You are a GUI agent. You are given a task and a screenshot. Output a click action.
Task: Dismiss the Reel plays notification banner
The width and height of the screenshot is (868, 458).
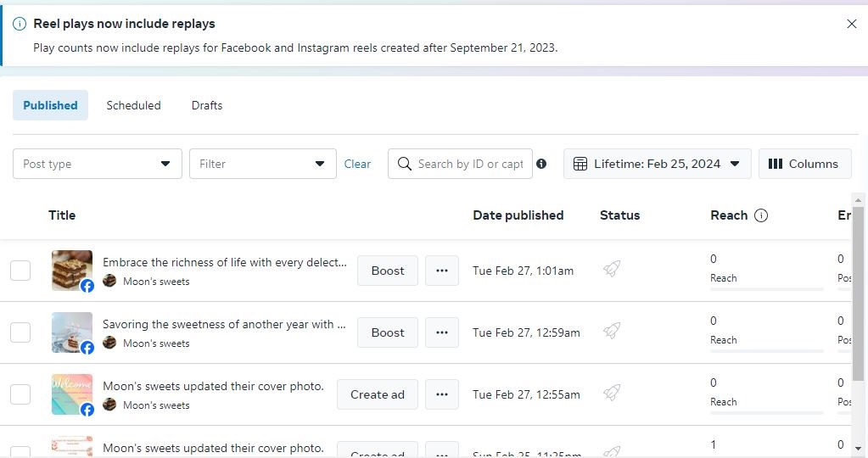click(852, 24)
